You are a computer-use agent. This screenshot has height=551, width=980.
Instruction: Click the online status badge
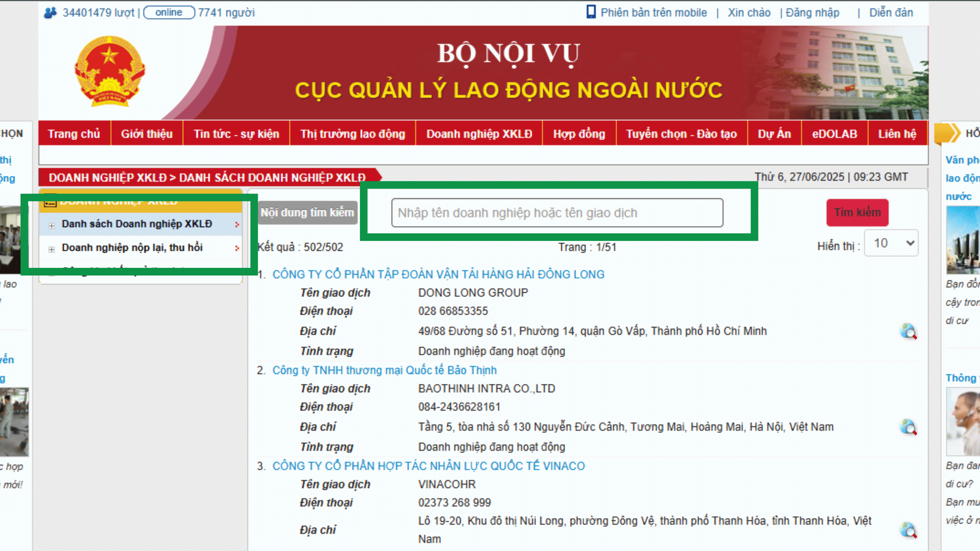pos(169,13)
